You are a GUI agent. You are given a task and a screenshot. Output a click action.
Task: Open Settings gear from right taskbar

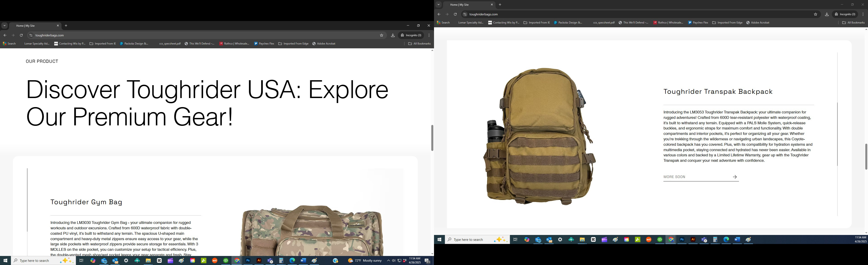click(560, 240)
